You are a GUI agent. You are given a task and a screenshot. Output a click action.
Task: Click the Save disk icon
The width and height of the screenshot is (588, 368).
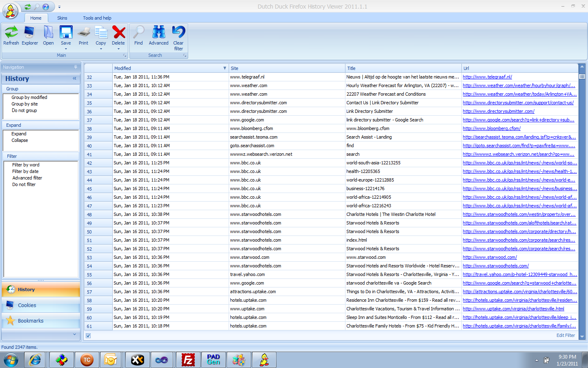(x=66, y=33)
